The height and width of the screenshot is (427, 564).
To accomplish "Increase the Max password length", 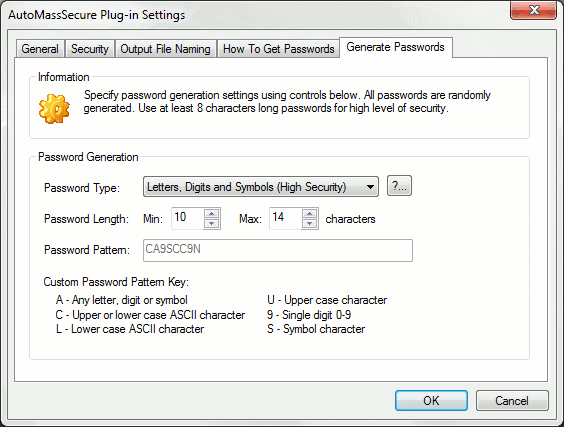I will coord(309,213).
